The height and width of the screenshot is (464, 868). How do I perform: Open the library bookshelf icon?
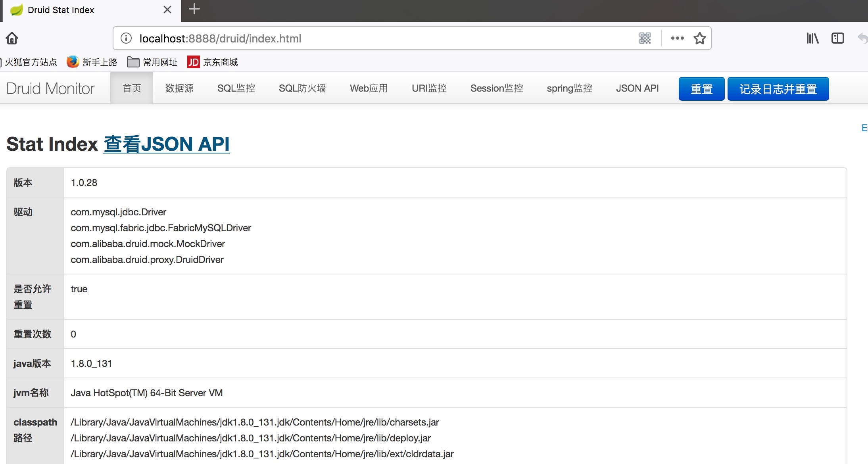tap(812, 38)
